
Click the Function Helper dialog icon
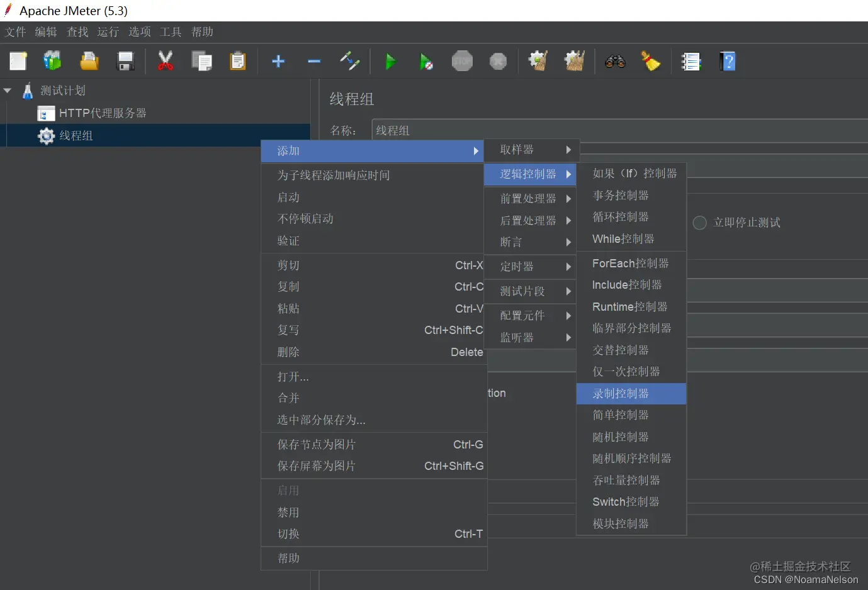pos(691,61)
